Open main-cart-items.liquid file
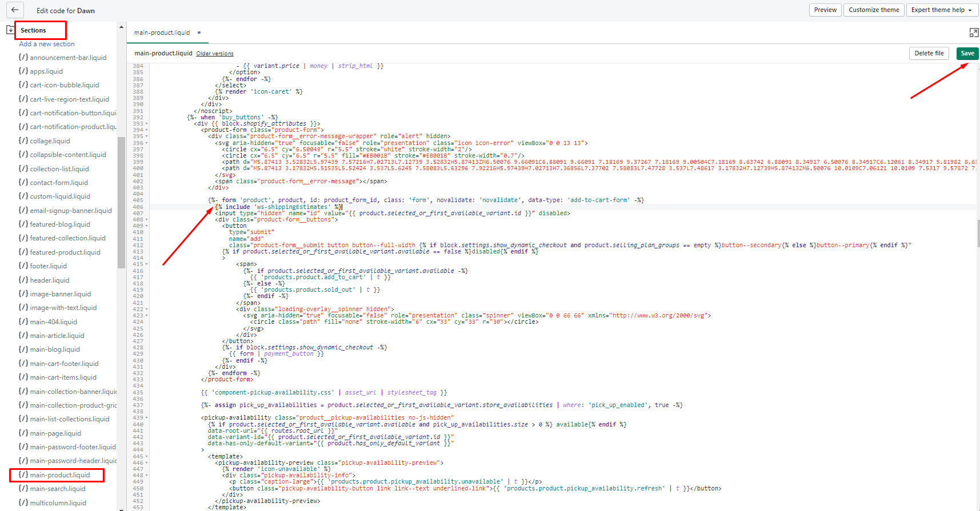 click(x=63, y=377)
